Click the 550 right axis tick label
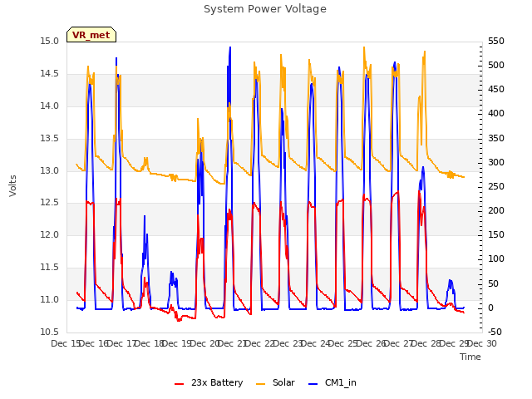Image resolution: width=532 pixels, height=399 pixels. coord(496,41)
